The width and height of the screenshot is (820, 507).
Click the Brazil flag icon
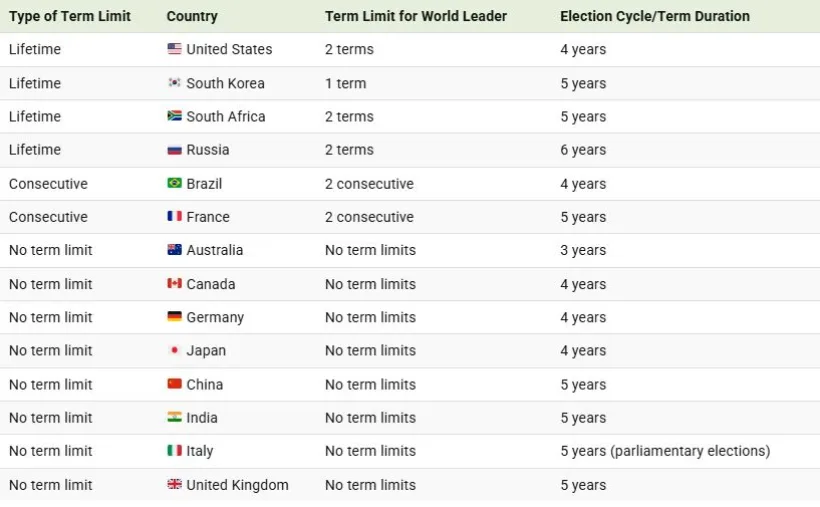174,184
